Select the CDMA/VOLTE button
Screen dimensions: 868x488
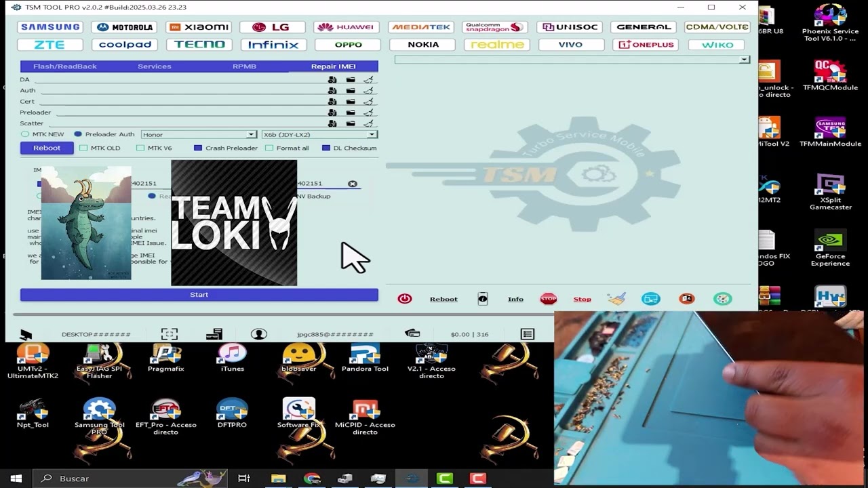(x=717, y=27)
